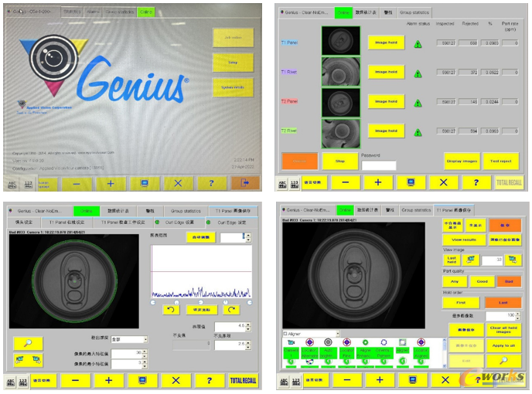Viewport: 532px width, 394px height.
Task: Toggle Image hold for the T1 Panel row
Action: pyautogui.click(x=386, y=42)
